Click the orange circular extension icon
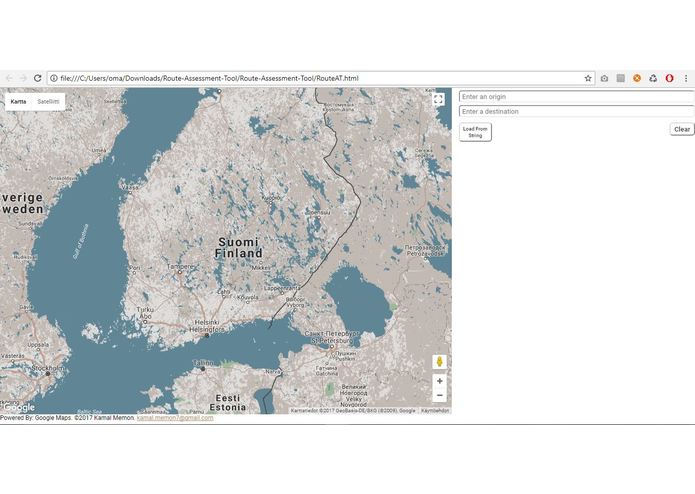 [637, 78]
